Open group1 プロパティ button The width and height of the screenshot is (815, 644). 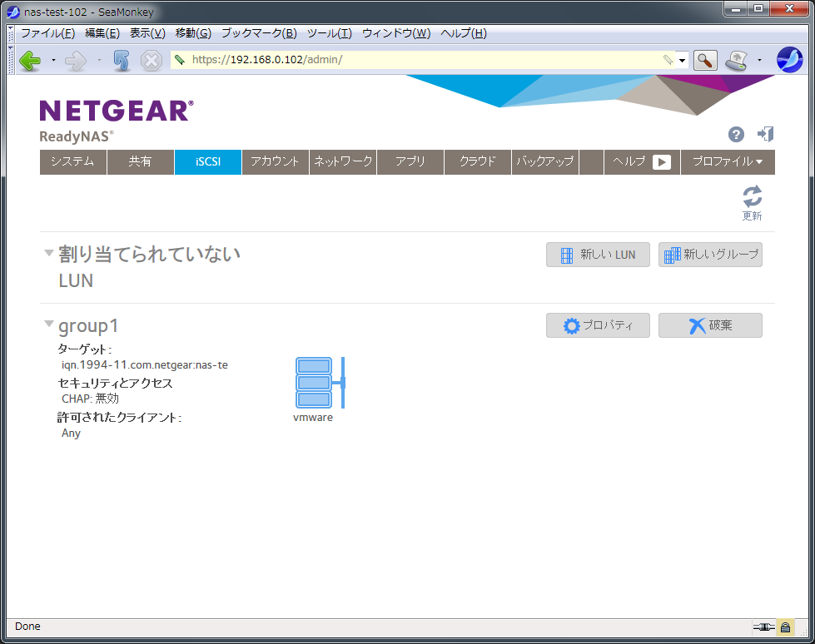(598, 325)
